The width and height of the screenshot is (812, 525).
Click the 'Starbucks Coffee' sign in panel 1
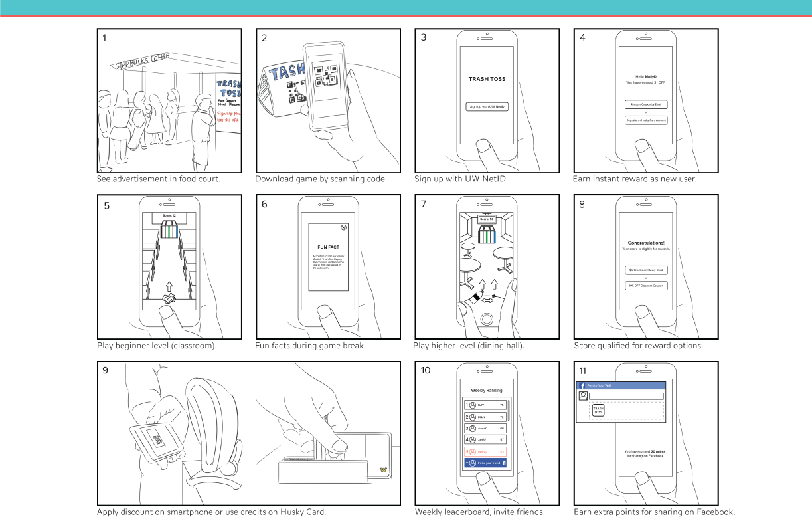[x=142, y=62]
